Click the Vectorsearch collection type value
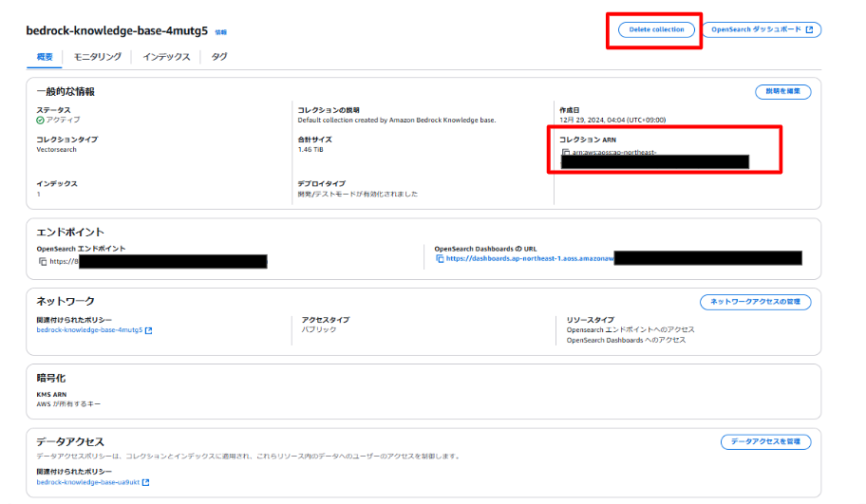 click(x=56, y=150)
